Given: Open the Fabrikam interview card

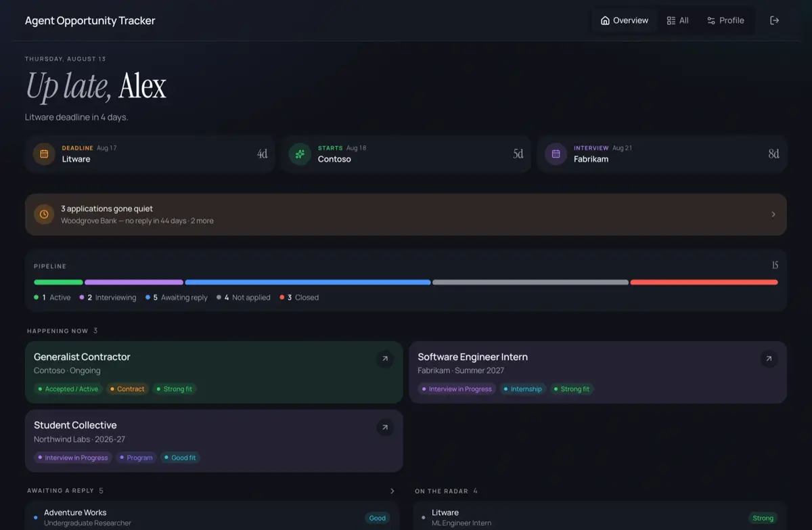Looking at the screenshot, I should [x=662, y=154].
